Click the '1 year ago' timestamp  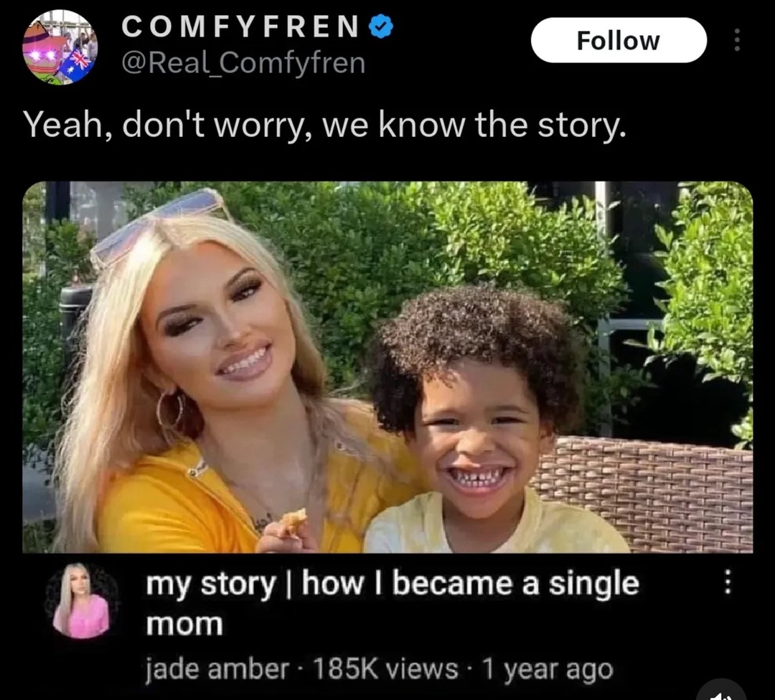click(547, 670)
